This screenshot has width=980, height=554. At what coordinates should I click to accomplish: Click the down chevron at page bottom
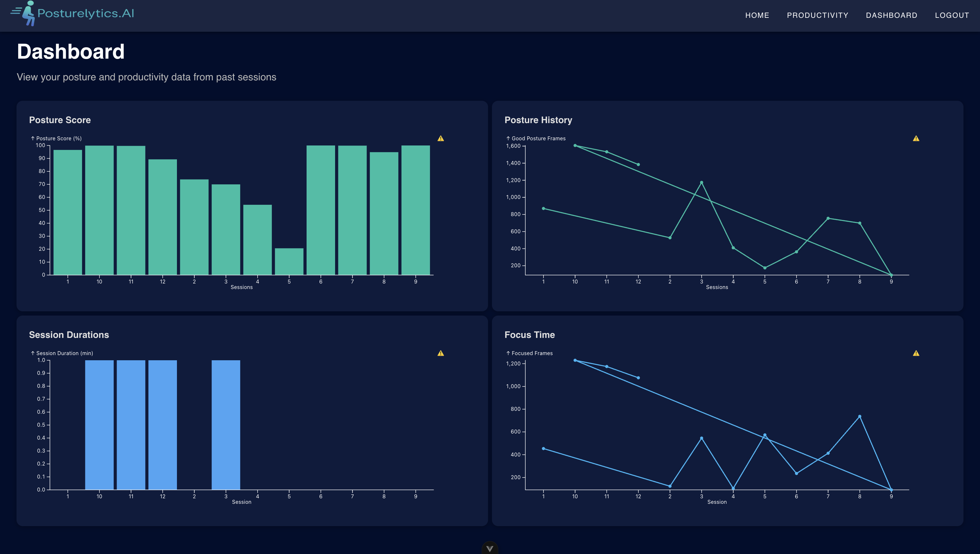pos(489,548)
